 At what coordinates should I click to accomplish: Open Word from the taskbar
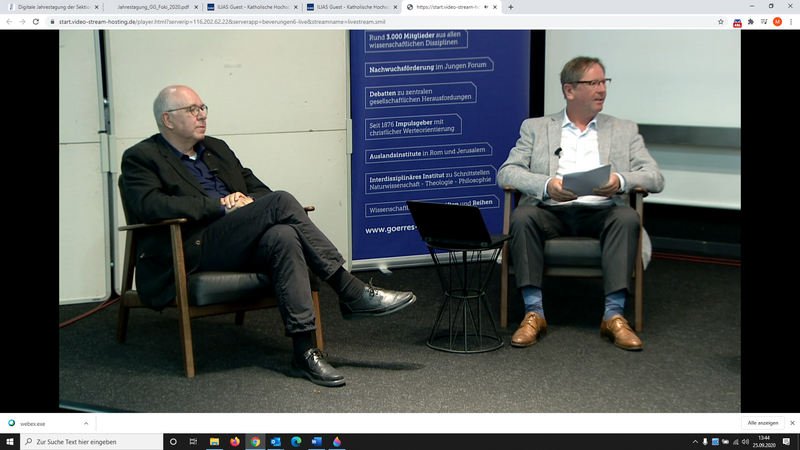pos(317,441)
